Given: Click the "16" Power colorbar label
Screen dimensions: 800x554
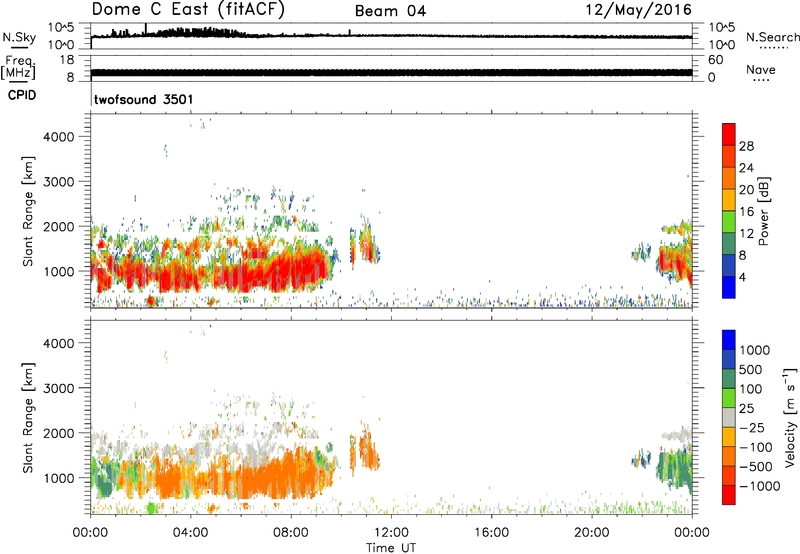Looking at the screenshot, I should pos(746,212).
